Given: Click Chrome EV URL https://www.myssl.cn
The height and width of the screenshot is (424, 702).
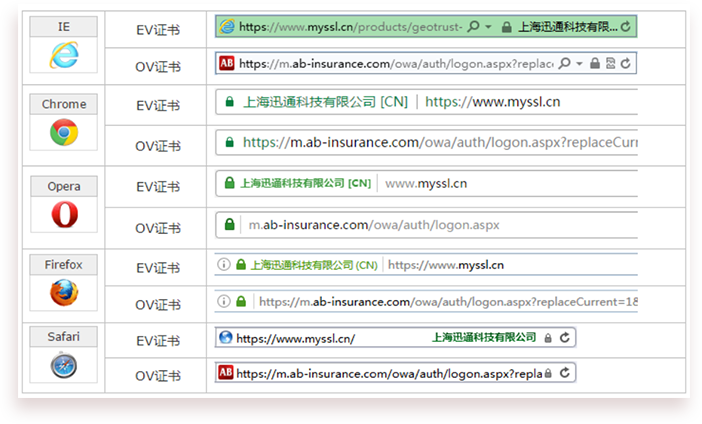Looking at the screenshot, I should [x=492, y=102].
